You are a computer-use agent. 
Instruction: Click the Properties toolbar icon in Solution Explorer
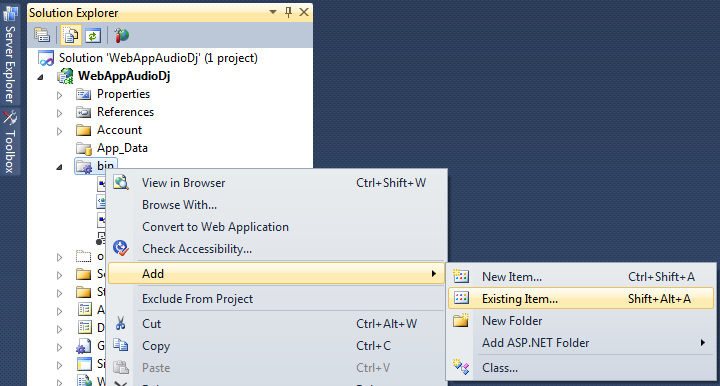point(42,35)
